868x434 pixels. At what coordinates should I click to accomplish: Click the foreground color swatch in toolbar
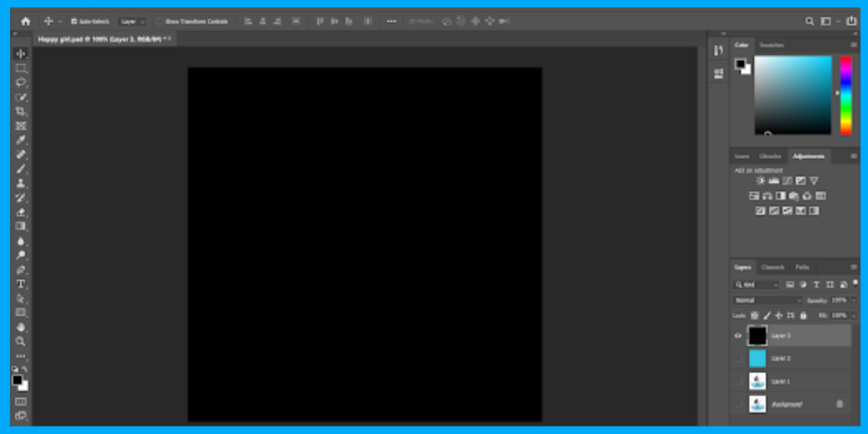(18, 381)
